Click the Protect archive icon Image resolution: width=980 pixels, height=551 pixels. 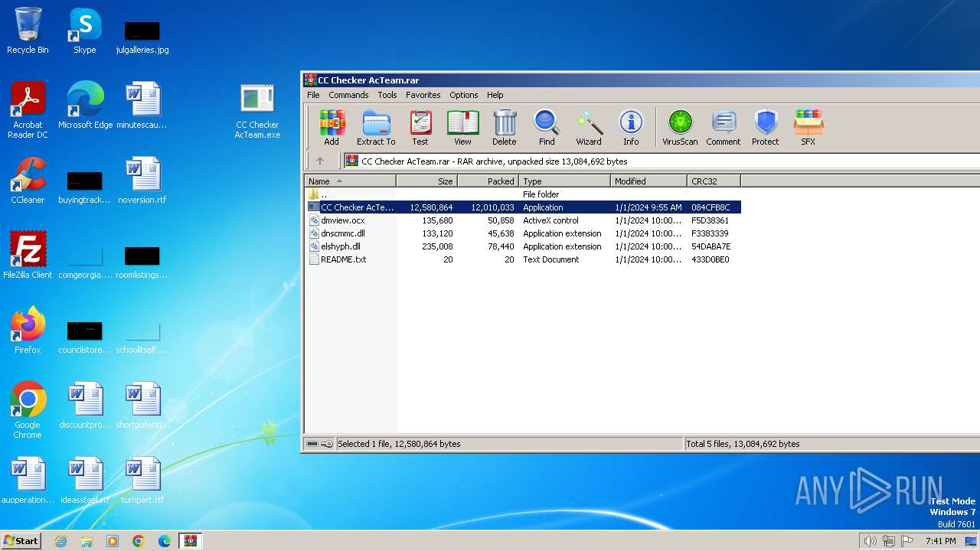[766, 127]
